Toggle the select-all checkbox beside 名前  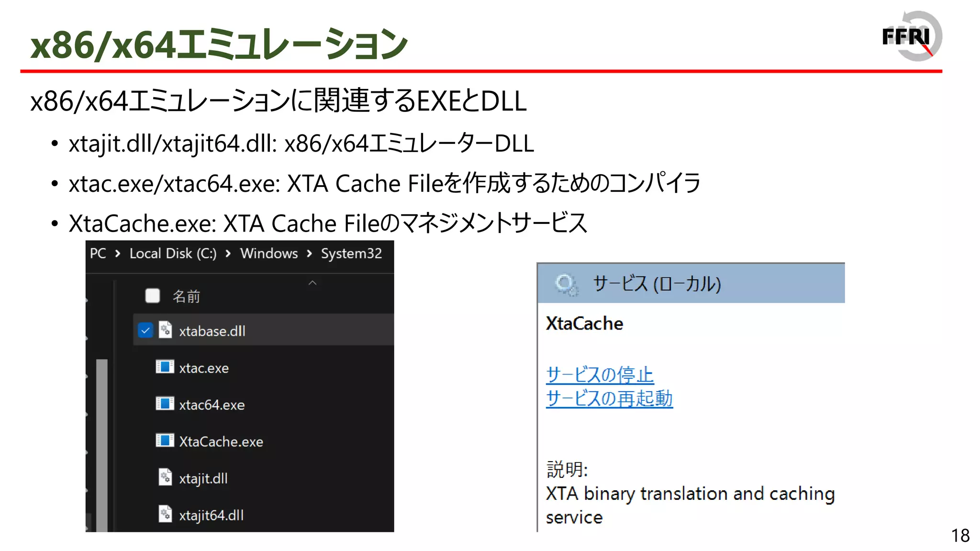coord(153,296)
